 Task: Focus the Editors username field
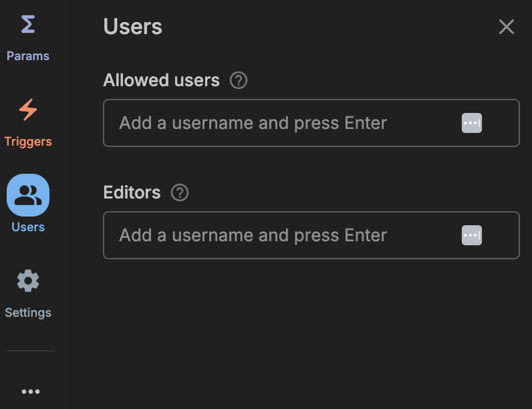[311, 235]
